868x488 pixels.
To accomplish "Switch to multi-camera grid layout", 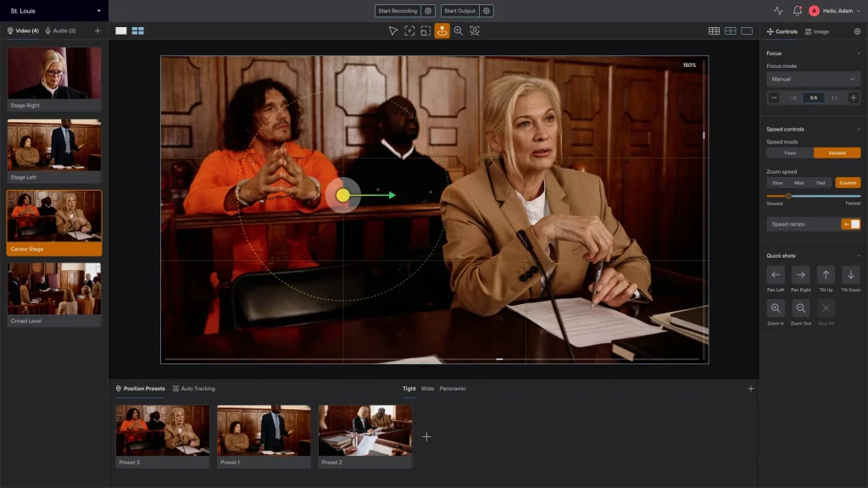I will click(x=138, y=31).
